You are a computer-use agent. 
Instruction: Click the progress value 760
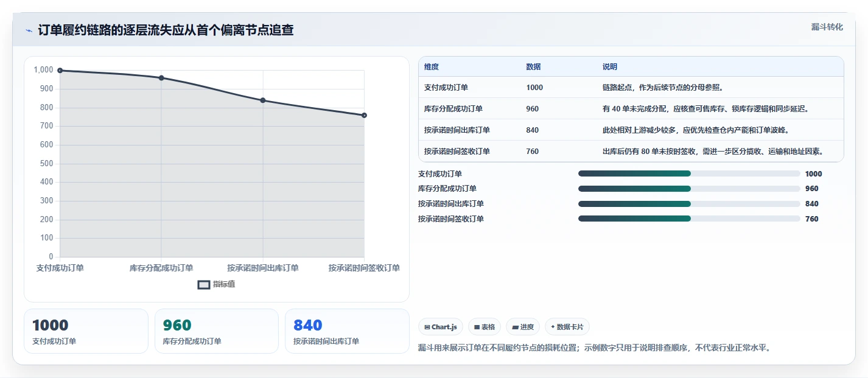pos(812,219)
